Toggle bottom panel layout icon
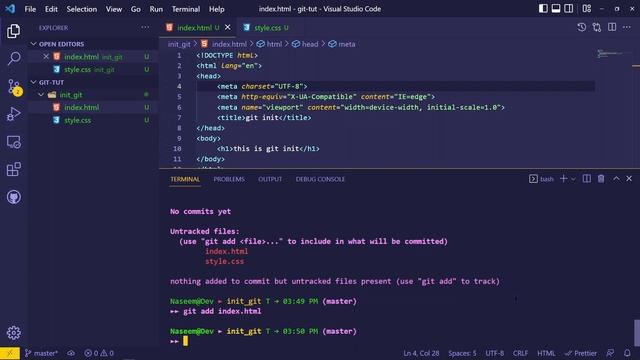This screenshot has width=640, height=360. pyautogui.click(x=556, y=9)
